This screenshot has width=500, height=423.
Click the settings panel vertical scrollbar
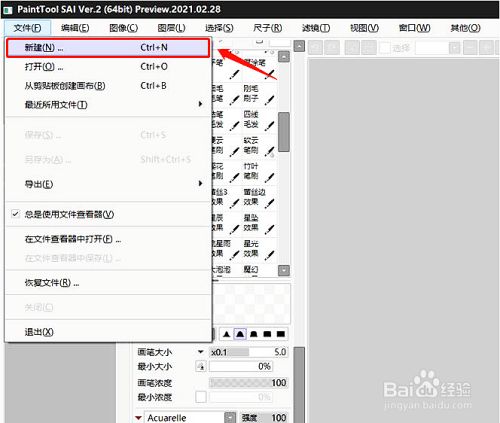(x=299, y=385)
